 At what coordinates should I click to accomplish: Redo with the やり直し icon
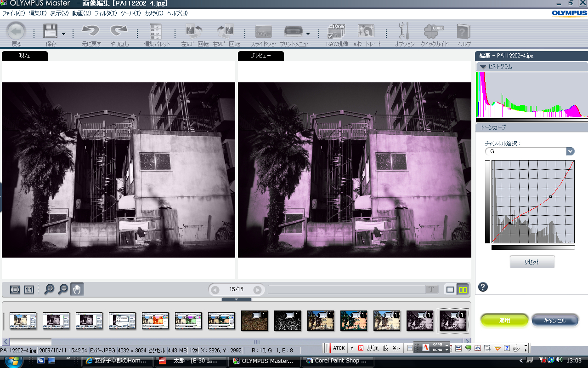tap(119, 31)
